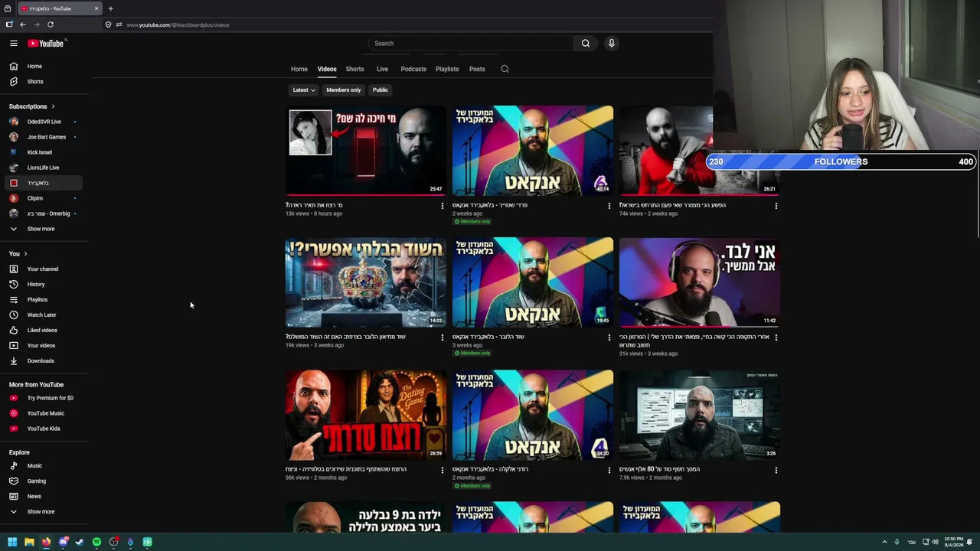Play The Dating Game thumbnail video
Screen dimensions: 980x551
(365, 415)
